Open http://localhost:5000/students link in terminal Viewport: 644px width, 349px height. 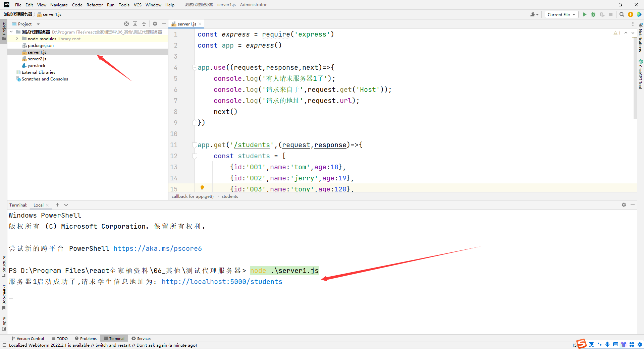point(222,282)
